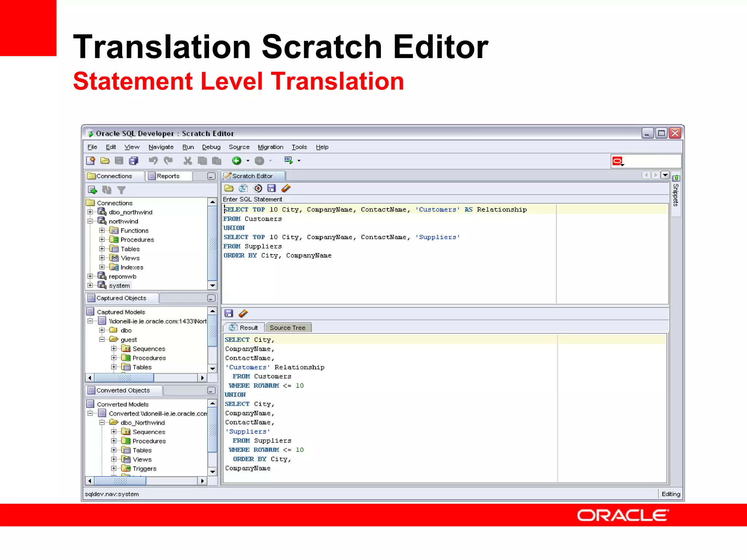Open the Help menu
747x560 pixels.
(322, 147)
